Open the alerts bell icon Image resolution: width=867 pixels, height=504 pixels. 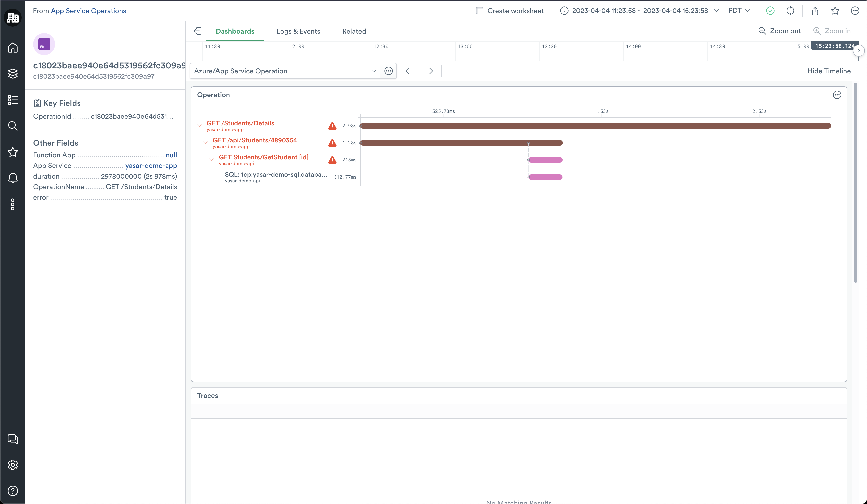tap(13, 178)
